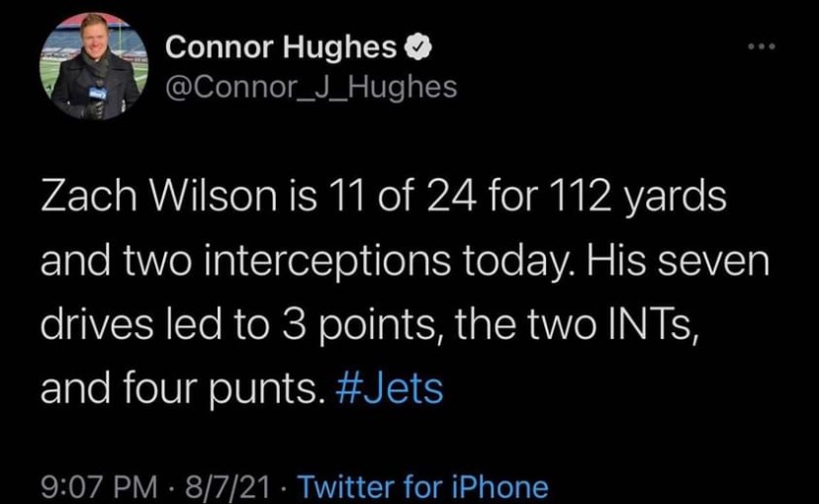Click the Twitter for iPhone source link
819x504 pixels.
[x=423, y=486]
